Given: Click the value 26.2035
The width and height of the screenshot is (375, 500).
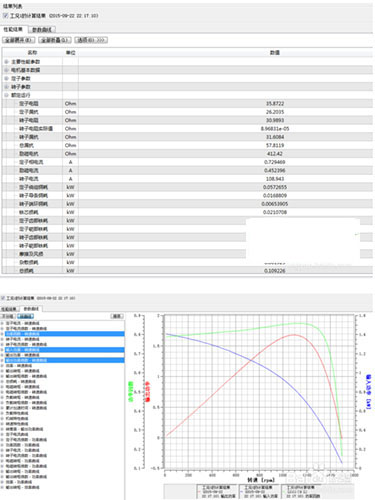Looking at the screenshot, I should (275, 112).
